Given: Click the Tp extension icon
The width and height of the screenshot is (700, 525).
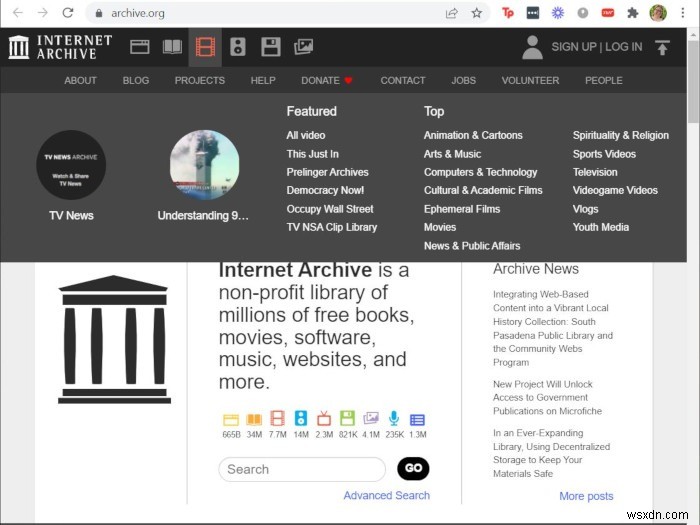Looking at the screenshot, I should [x=508, y=13].
